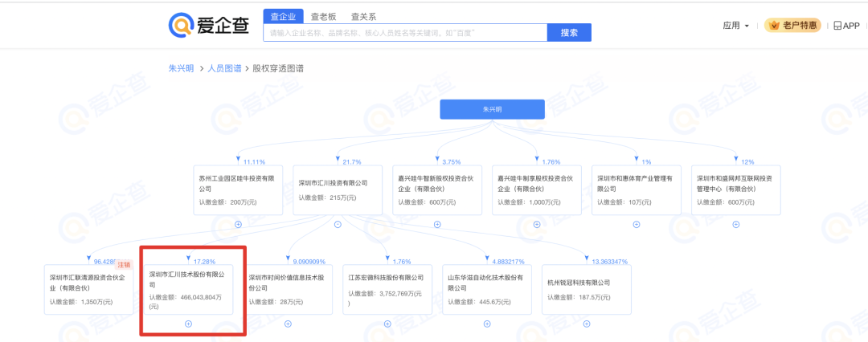Click the 17.28% share percentage label
This screenshot has height=342, width=868.
(x=204, y=261)
